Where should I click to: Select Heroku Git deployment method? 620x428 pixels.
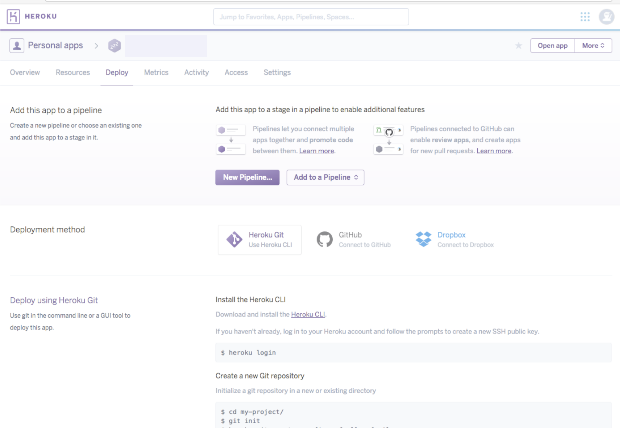[x=260, y=240]
